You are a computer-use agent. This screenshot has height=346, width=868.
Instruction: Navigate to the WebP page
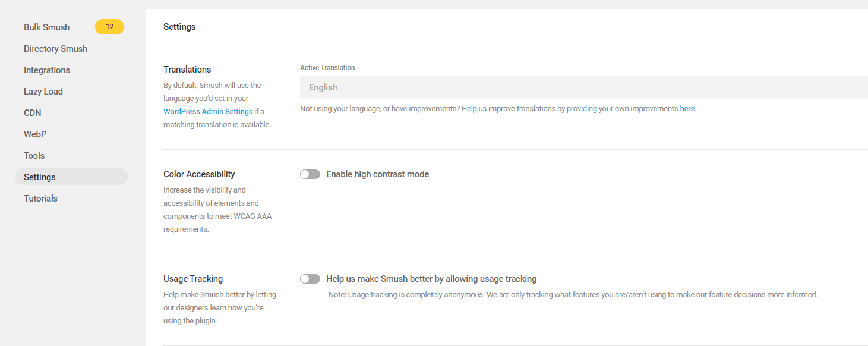(35, 134)
